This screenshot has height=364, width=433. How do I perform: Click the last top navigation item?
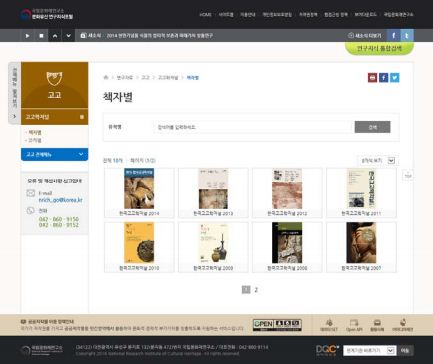tap(398, 15)
